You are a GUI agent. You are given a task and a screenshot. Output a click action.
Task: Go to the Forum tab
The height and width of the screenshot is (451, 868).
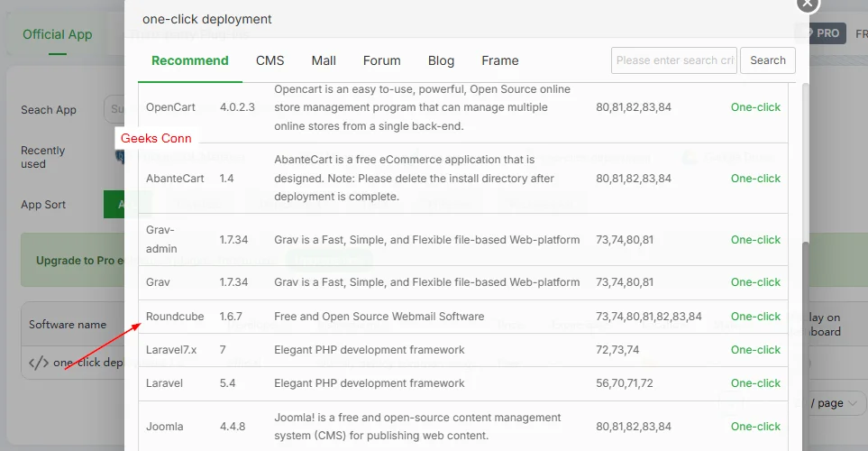click(x=381, y=60)
